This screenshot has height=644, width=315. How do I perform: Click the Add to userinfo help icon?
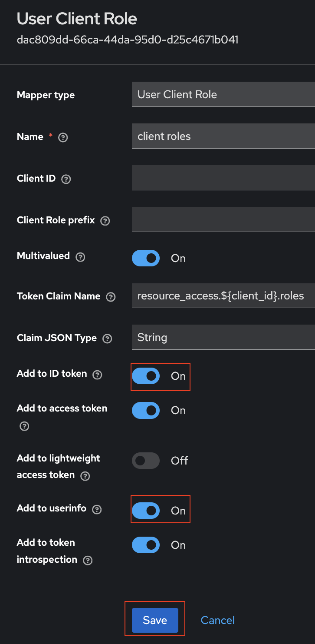click(x=97, y=509)
